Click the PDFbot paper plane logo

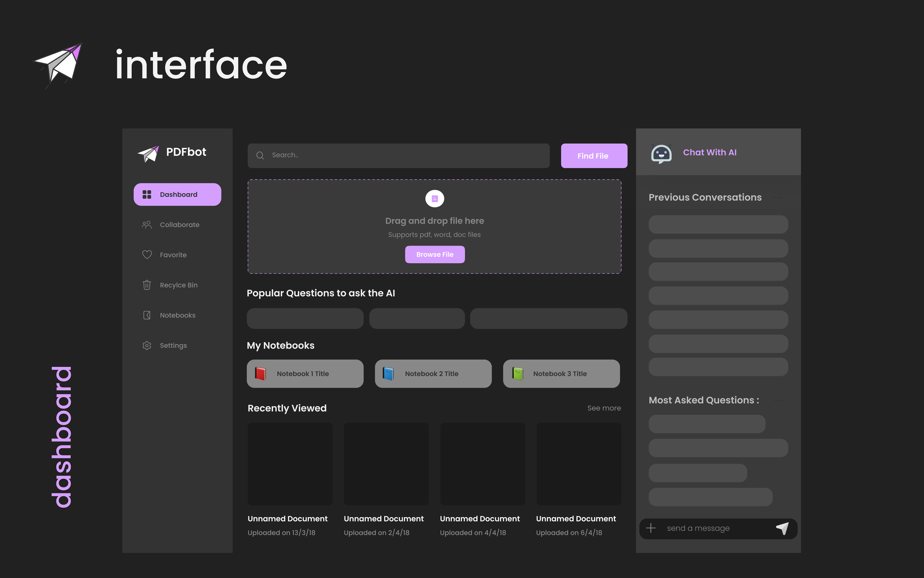[x=148, y=154]
